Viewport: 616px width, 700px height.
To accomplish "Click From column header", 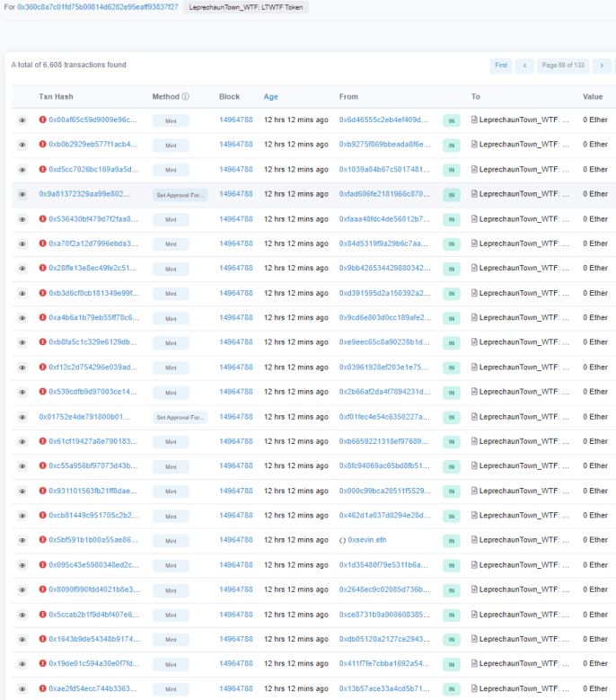I will 348,96.
